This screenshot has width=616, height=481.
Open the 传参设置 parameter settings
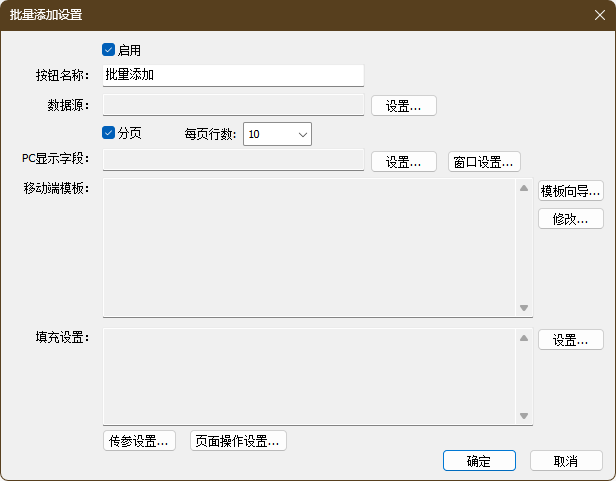pyautogui.click(x=139, y=441)
